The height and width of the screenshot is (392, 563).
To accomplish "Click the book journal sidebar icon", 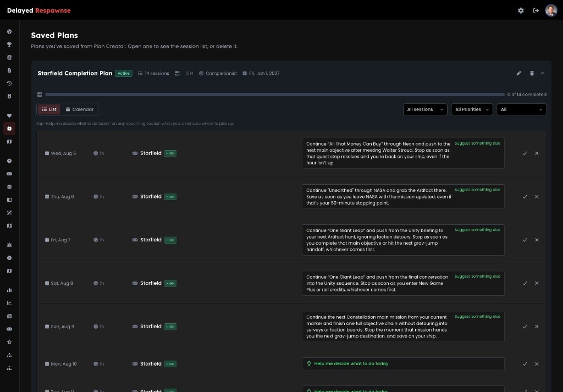I will tap(9, 57).
